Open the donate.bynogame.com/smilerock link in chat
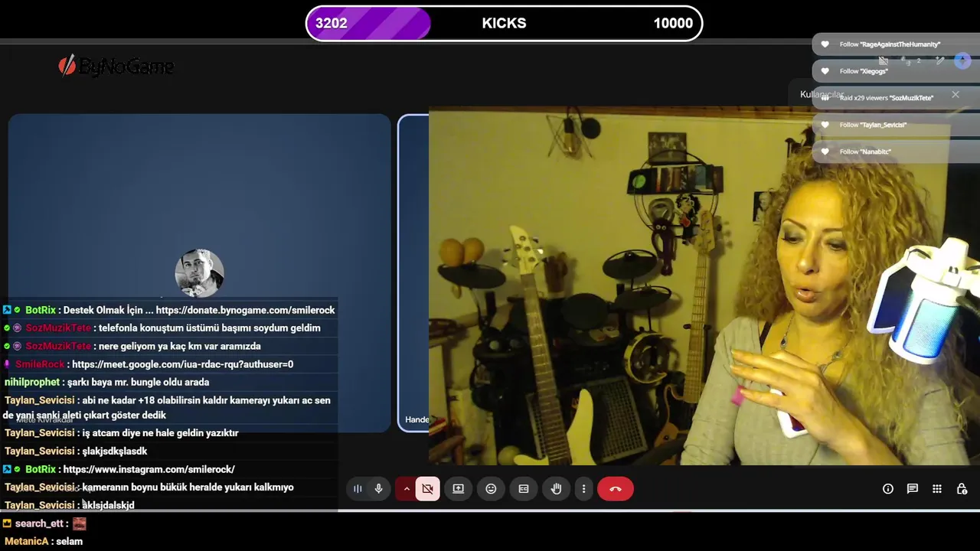980x551 pixels. (245, 310)
